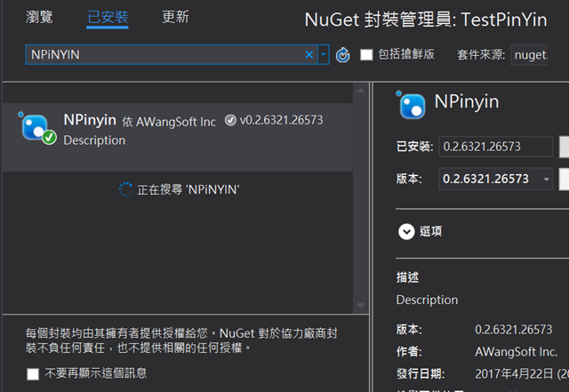The width and height of the screenshot is (569, 392).
Task: Click the spinner next to 正在搜尋 'NPiNYIN'
Action: 125,189
